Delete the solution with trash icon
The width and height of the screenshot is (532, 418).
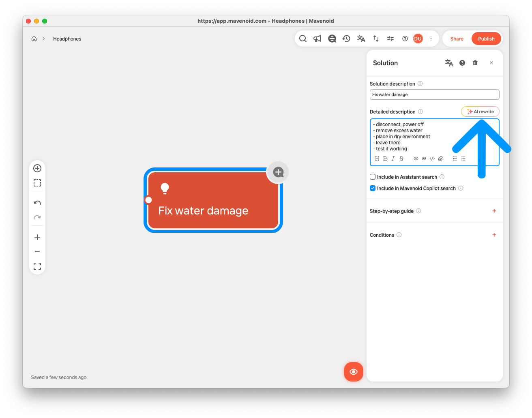[x=475, y=63]
